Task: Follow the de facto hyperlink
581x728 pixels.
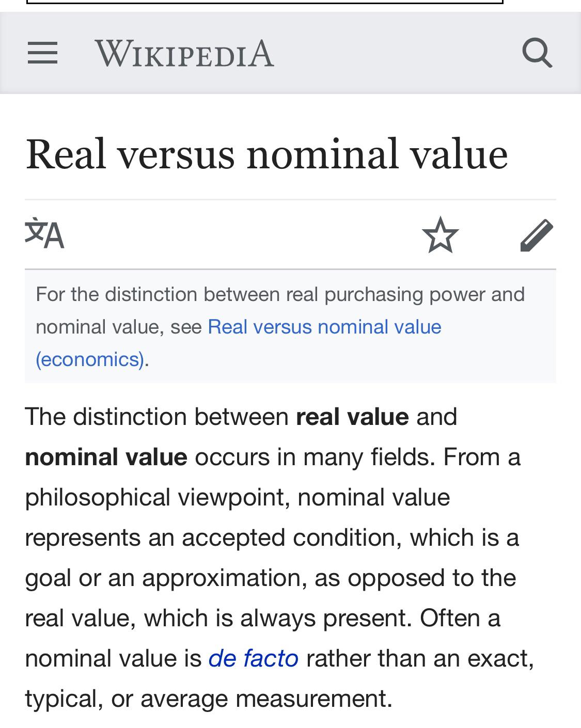Action: (253, 658)
